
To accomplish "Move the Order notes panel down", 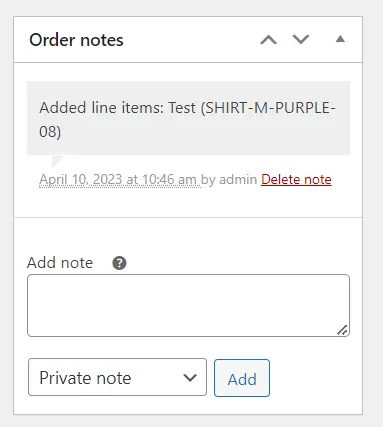I will 301,39.
